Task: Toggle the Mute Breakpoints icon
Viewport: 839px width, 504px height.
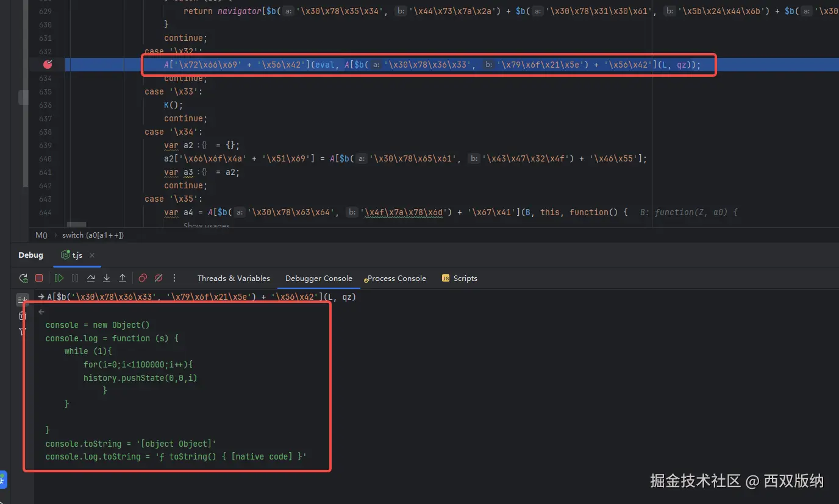Action: [x=159, y=278]
